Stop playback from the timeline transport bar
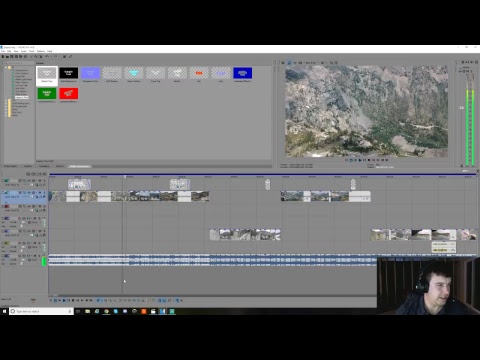The height and width of the screenshot is (360, 480). pyautogui.click(x=73, y=300)
